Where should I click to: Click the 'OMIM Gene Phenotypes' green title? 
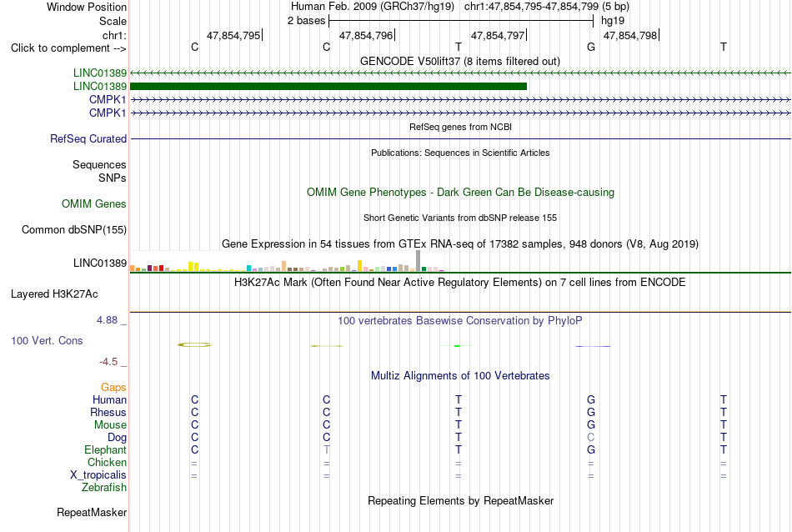tap(460, 192)
